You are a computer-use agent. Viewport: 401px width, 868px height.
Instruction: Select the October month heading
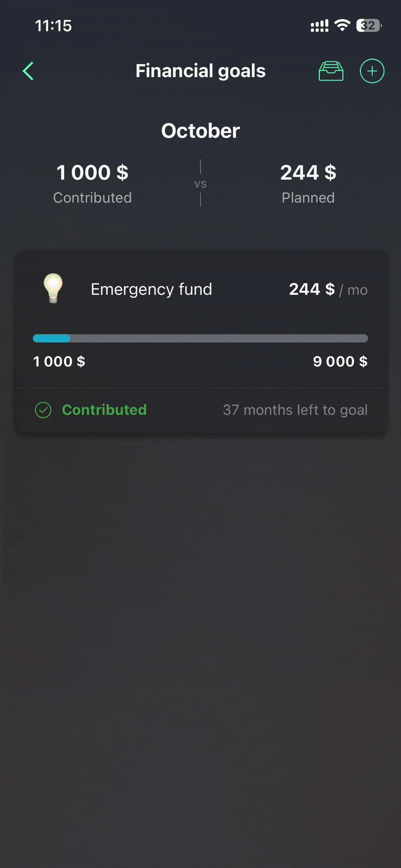[x=200, y=131]
